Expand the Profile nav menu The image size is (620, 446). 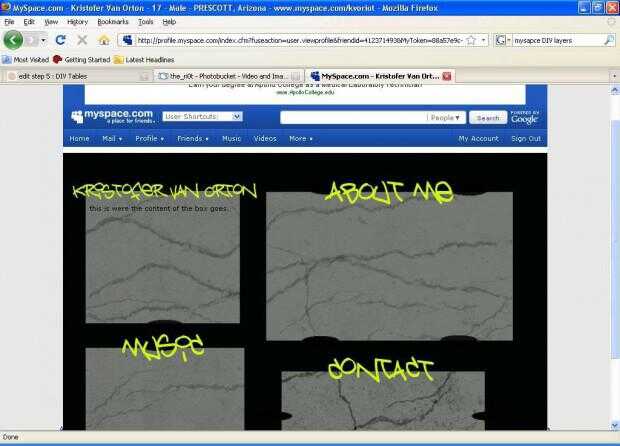point(149,139)
